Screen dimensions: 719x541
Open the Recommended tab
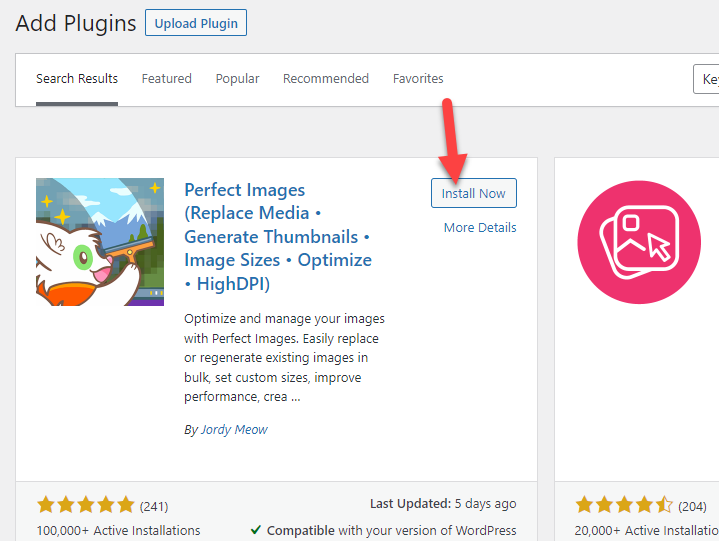click(326, 79)
